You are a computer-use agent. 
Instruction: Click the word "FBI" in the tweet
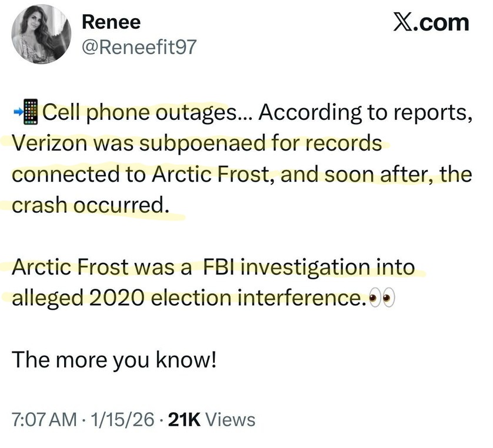pyautogui.click(x=221, y=268)
